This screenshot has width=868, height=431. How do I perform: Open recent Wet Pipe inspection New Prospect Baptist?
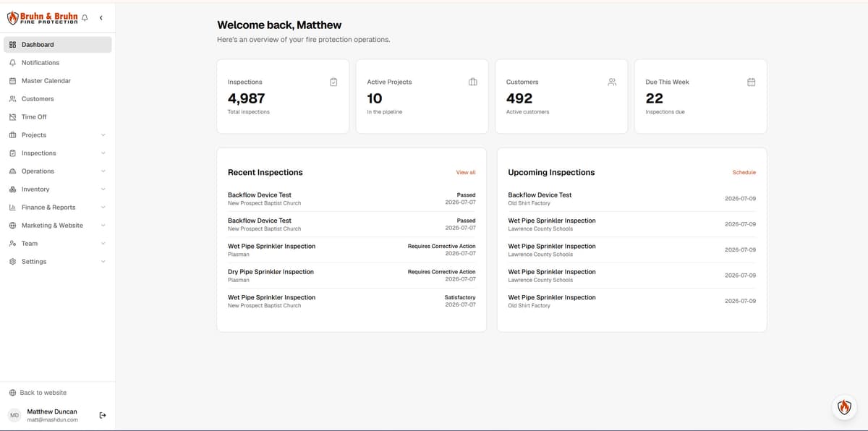tap(352, 301)
